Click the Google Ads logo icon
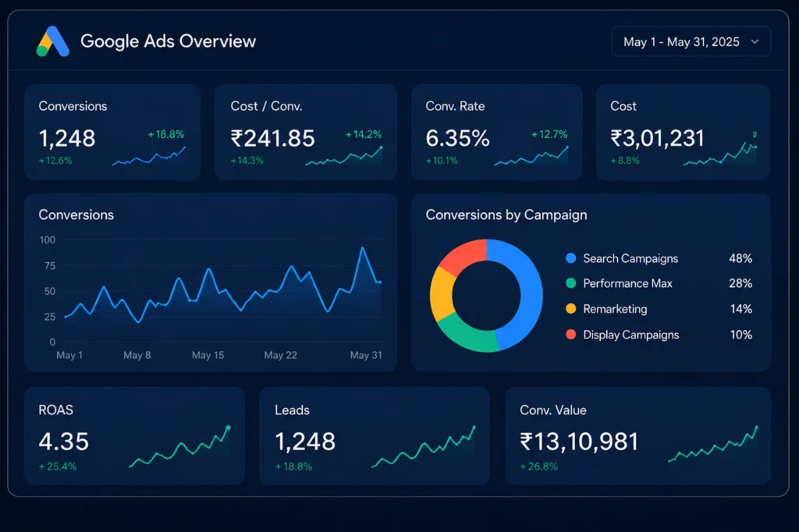 click(x=52, y=41)
